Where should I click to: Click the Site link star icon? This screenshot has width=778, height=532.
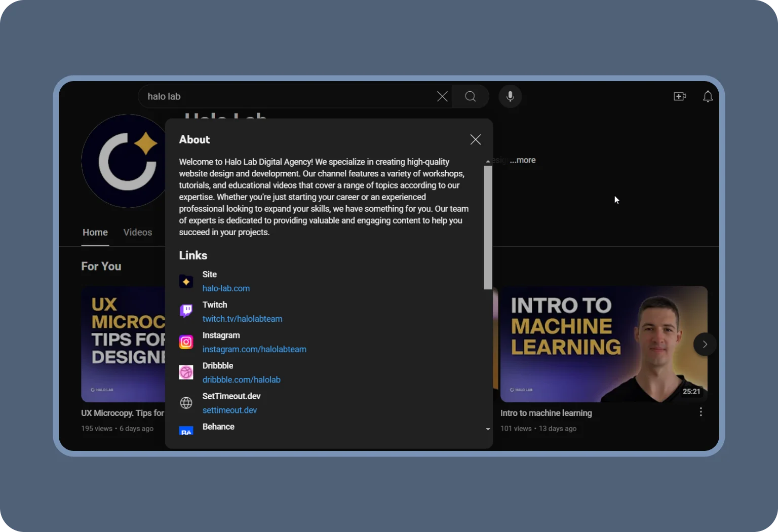[x=186, y=281]
